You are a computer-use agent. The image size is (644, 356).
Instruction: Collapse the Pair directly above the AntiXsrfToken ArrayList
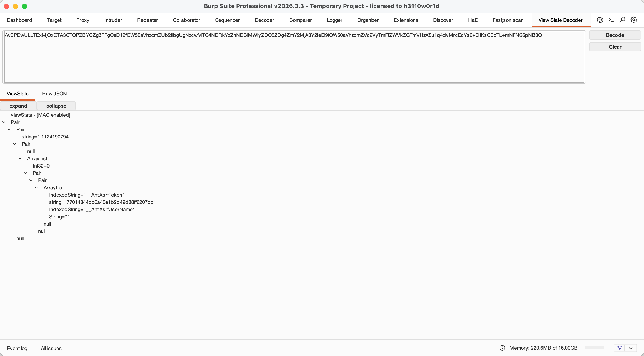click(x=31, y=180)
